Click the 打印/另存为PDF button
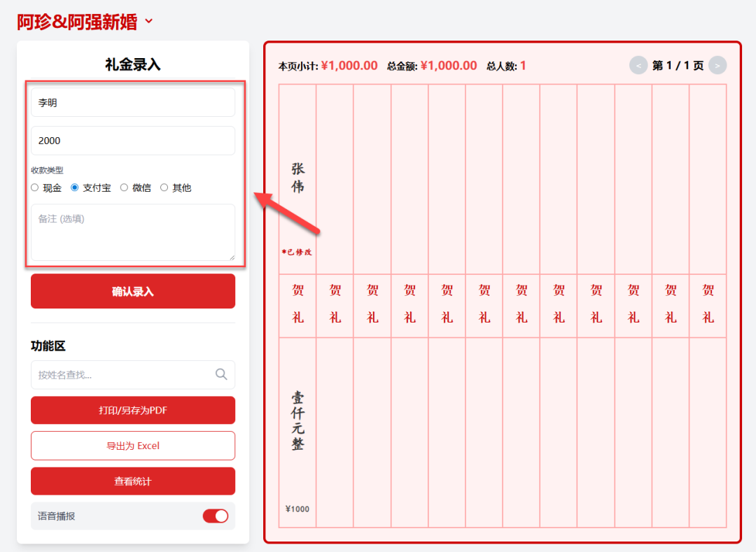This screenshot has height=552, width=756. [132, 410]
